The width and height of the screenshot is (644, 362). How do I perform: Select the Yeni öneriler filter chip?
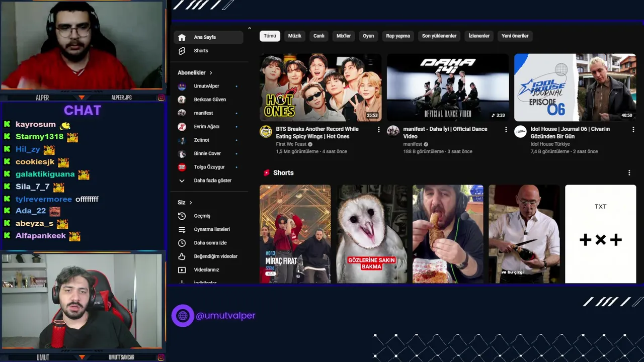pos(515,36)
